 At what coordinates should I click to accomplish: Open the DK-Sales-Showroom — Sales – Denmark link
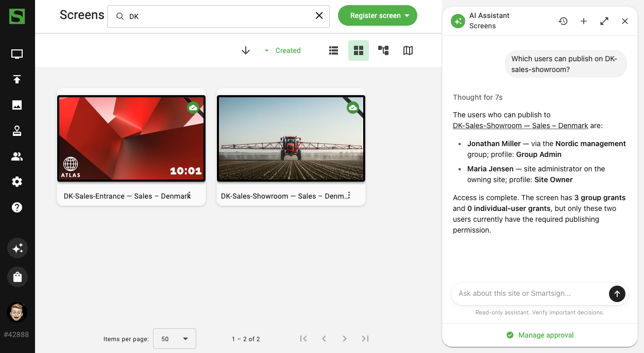tap(520, 126)
